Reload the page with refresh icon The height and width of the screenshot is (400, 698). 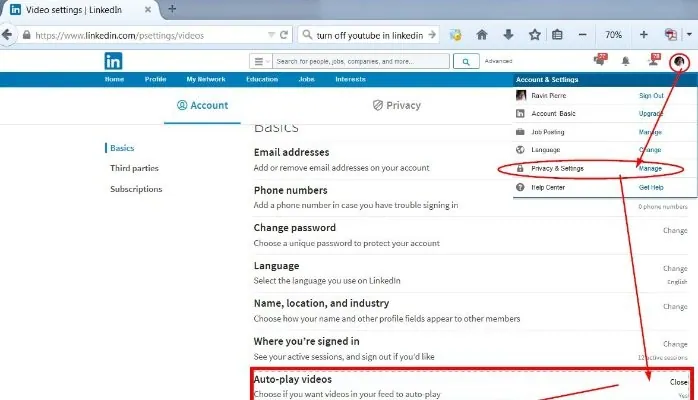point(284,35)
